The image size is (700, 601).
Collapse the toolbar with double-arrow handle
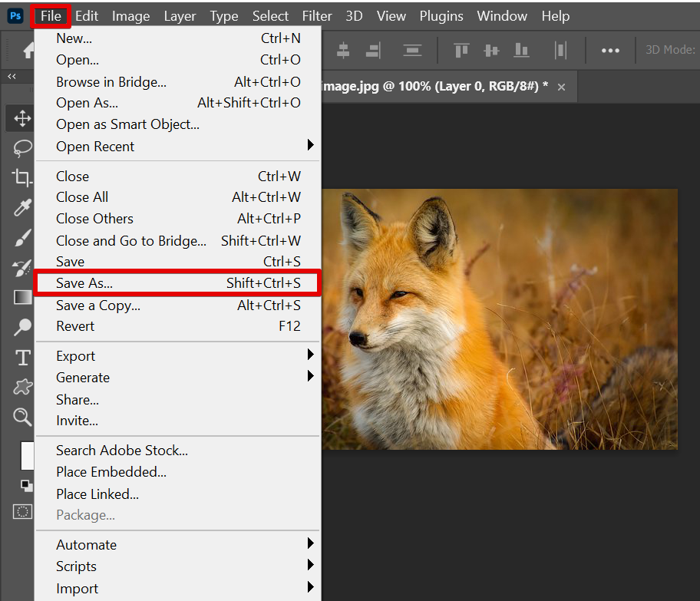(x=12, y=77)
